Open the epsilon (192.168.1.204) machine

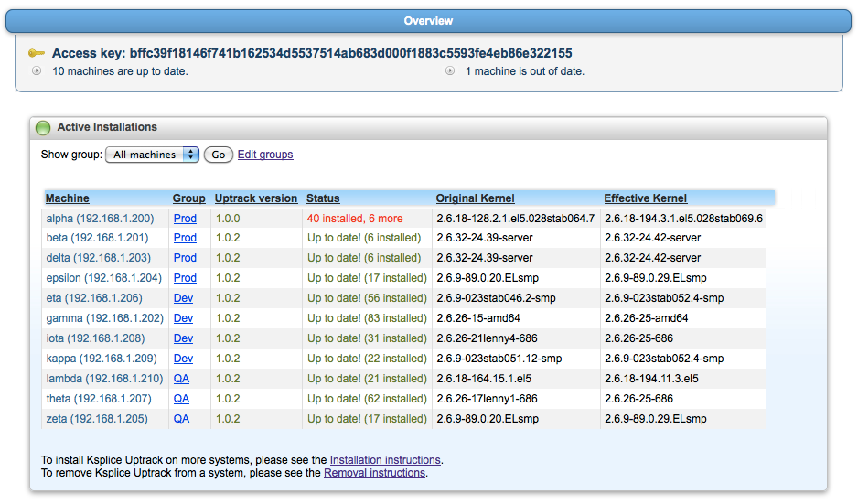tap(104, 278)
